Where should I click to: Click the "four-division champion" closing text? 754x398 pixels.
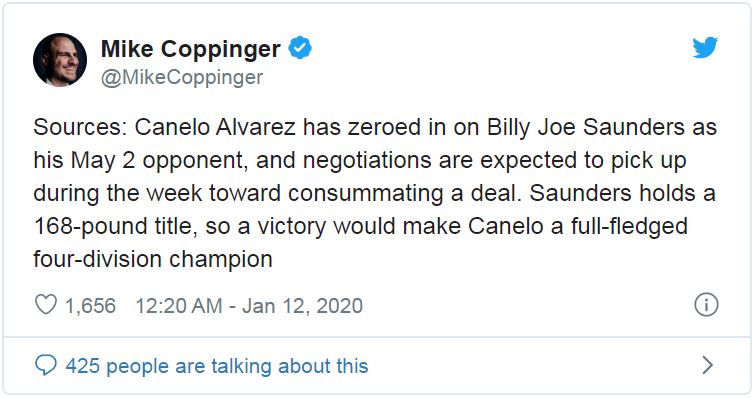click(x=153, y=260)
